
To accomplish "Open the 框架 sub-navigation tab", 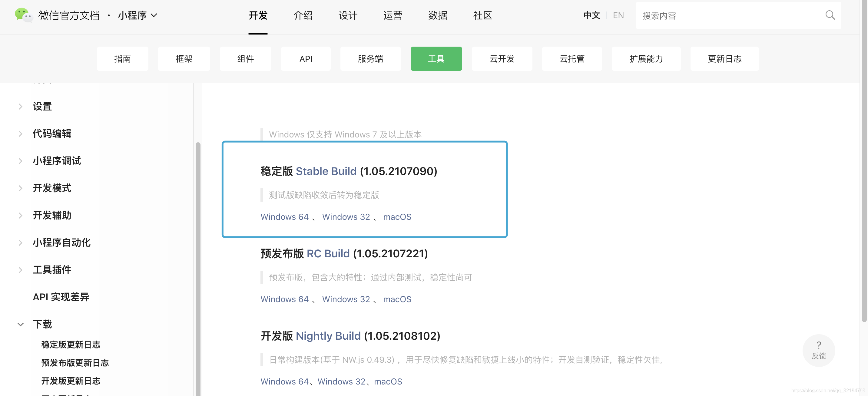I will 184,59.
